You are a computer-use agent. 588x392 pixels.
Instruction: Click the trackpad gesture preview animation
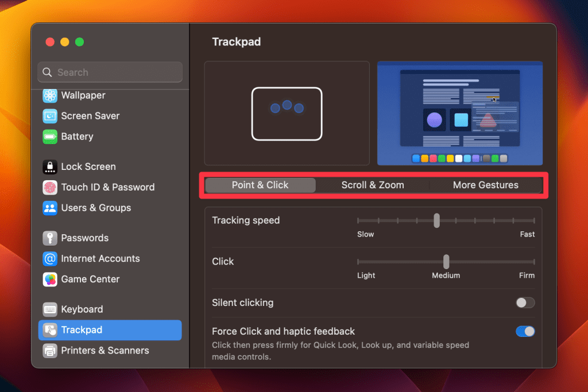[x=287, y=113]
